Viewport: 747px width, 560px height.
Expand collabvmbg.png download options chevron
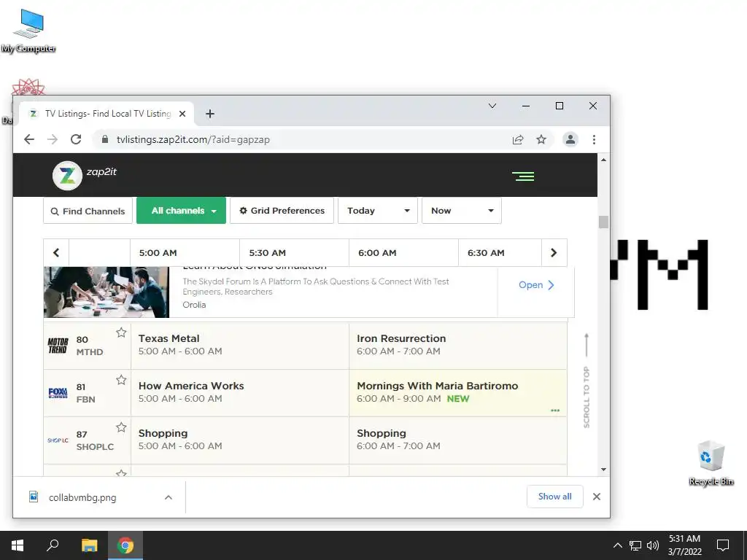[x=169, y=497]
